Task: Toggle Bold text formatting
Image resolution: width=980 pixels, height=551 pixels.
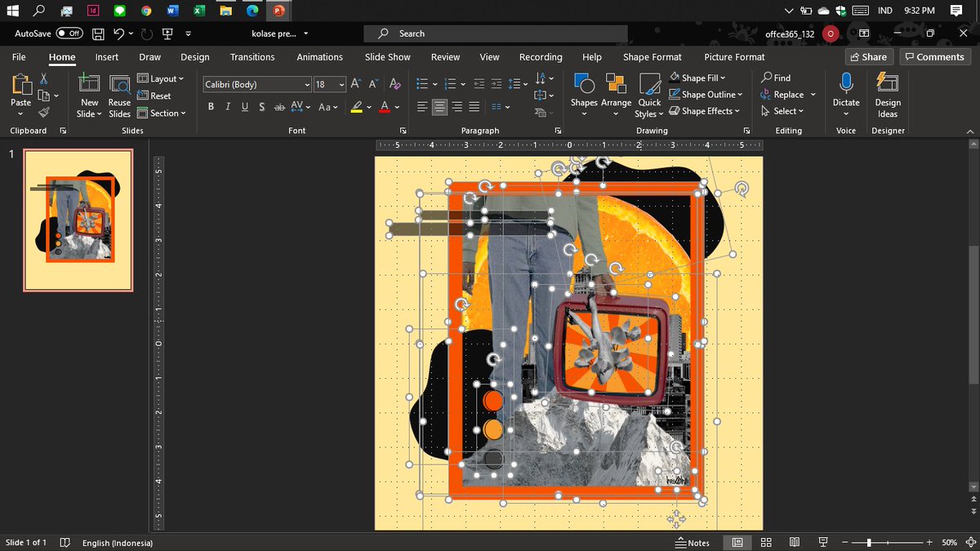Action: click(211, 107)
